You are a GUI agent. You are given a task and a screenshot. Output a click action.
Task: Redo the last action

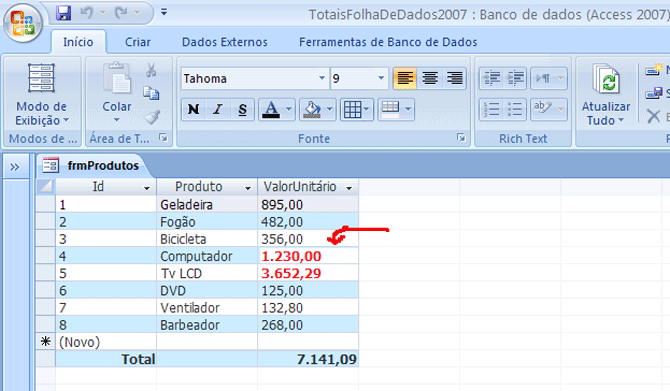point(121,13)
